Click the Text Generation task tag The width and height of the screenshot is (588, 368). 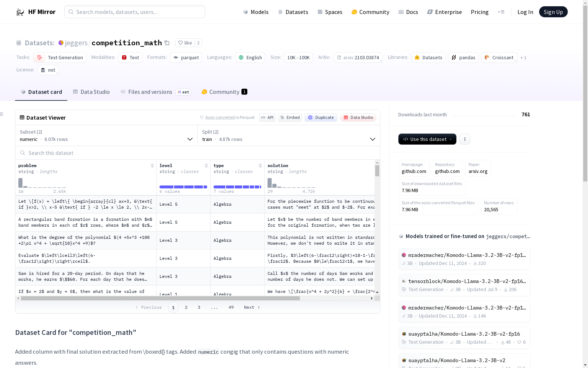coord(60,57)
